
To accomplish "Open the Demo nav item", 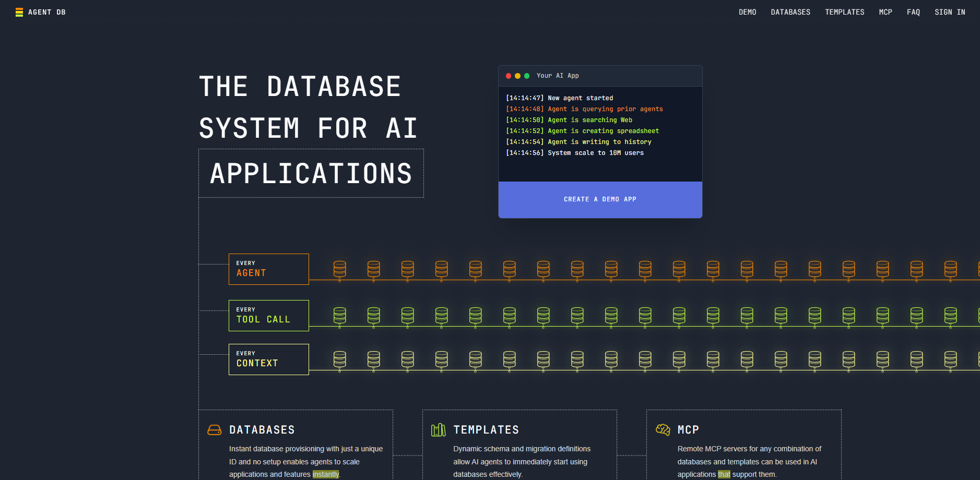I will (747, 12).
